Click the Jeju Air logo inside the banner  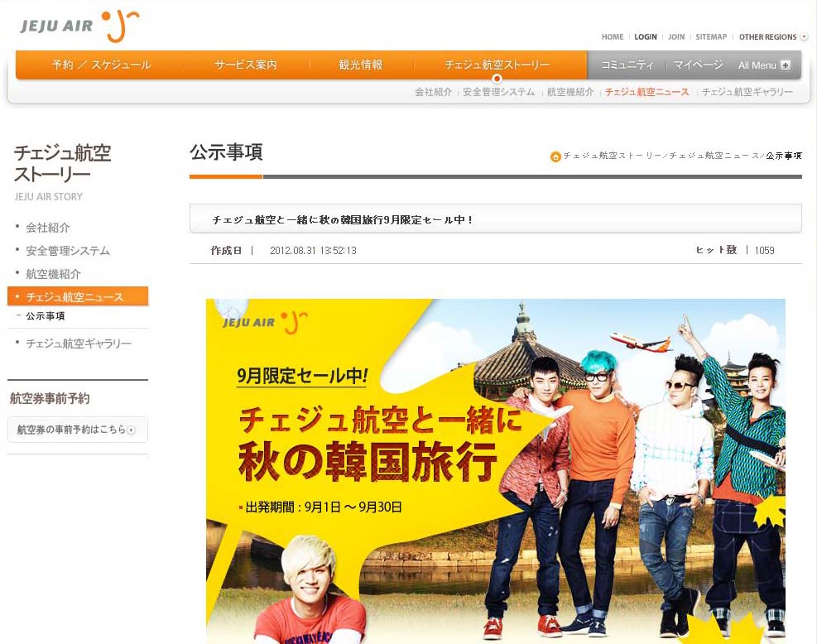click(265, 321)
